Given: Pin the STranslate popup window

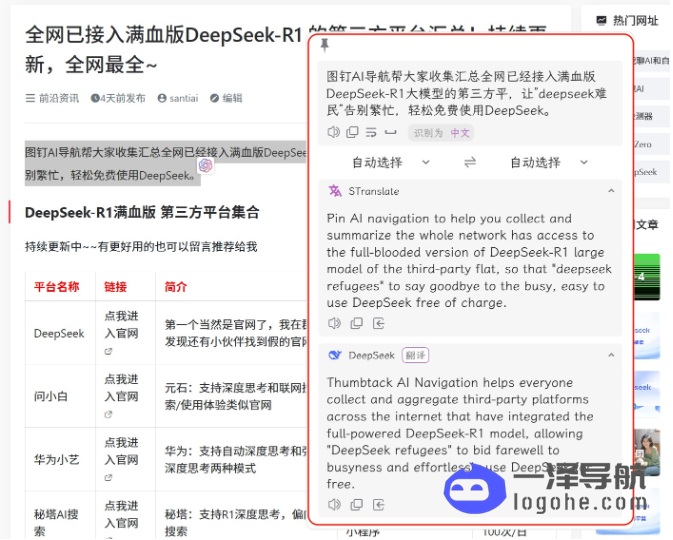Looking at the screenshot, I should (x=324, y=45).
